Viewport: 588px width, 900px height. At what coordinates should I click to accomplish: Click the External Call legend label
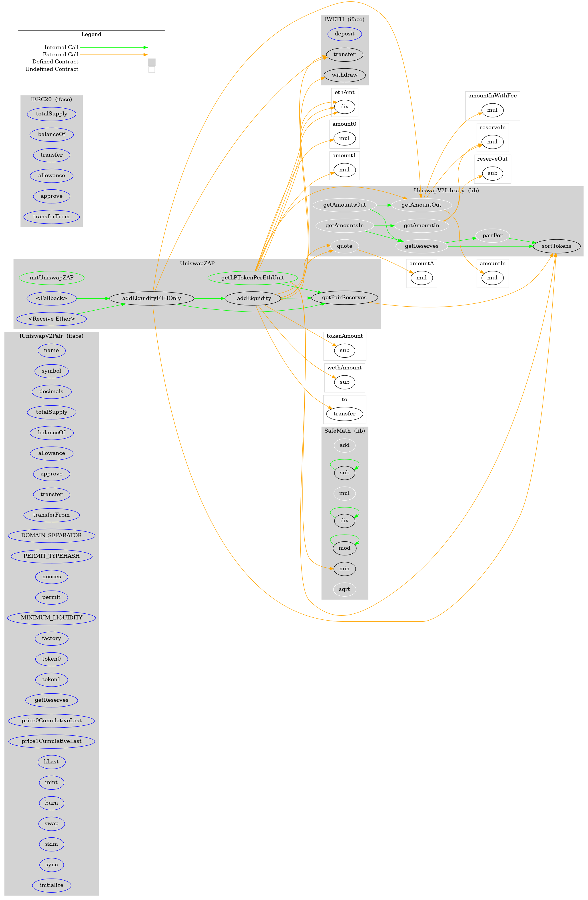coord(61,55)
